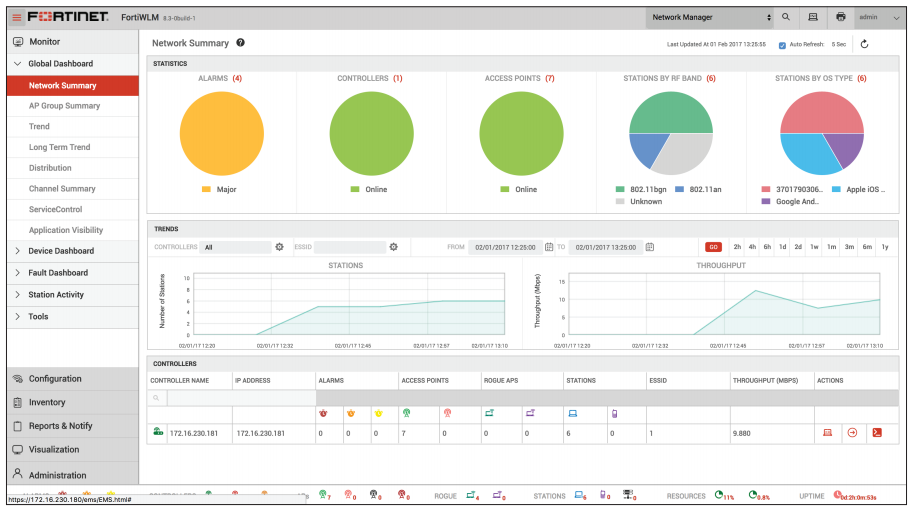The width and height of the screenshot is (911, 511).
Task: Click the green online access point column icon
Action: click(x=406, y=413)
